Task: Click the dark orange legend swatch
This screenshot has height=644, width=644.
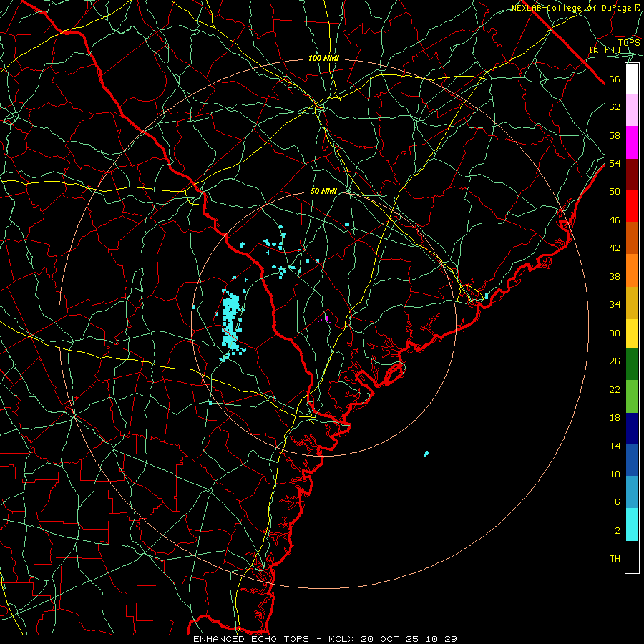Action: [x=632, y=238]
